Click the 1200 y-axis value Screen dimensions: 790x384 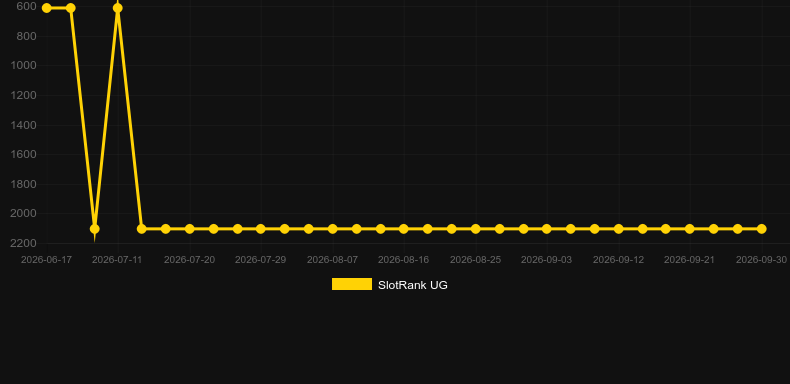pyautogui.click(x=24, y=95)
